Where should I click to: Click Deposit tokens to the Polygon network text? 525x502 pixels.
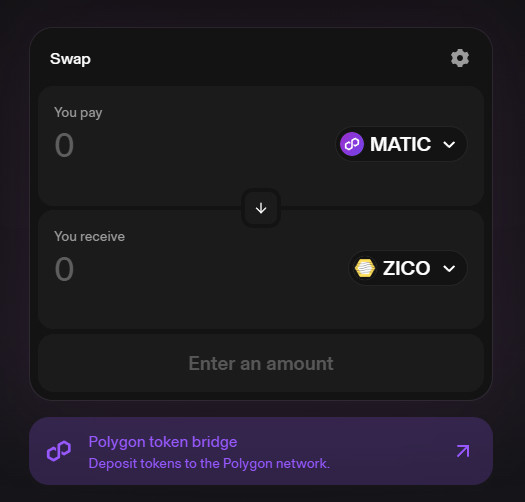click(x=209, y=463)
